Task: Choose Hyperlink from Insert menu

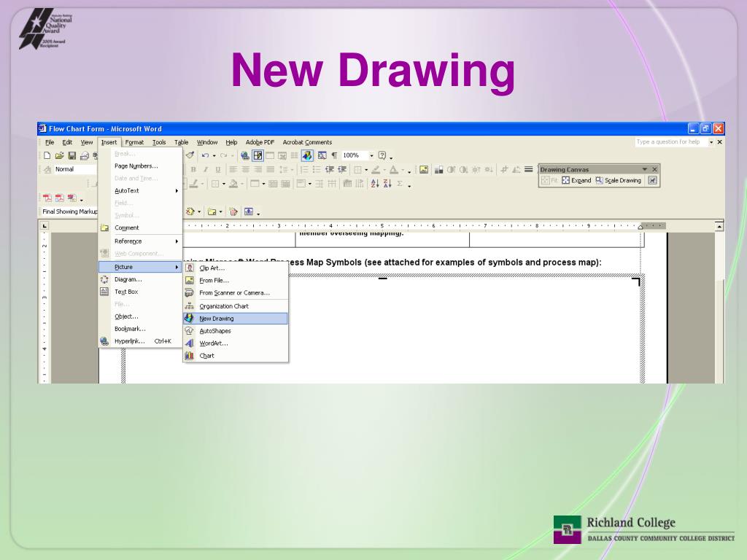Action: (141, 341)
